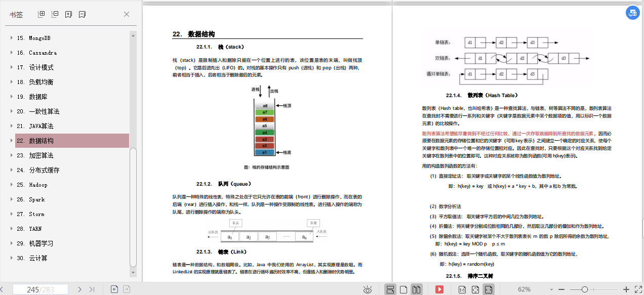Screen dimensions: 644x295
Task: Fit the page to window
Action: pos(475,289)
